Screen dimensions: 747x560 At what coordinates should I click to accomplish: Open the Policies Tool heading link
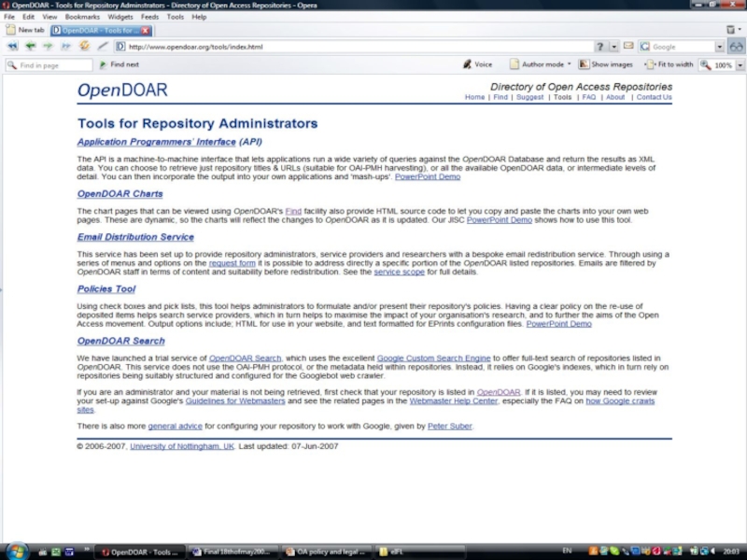[x=106, y=289]
